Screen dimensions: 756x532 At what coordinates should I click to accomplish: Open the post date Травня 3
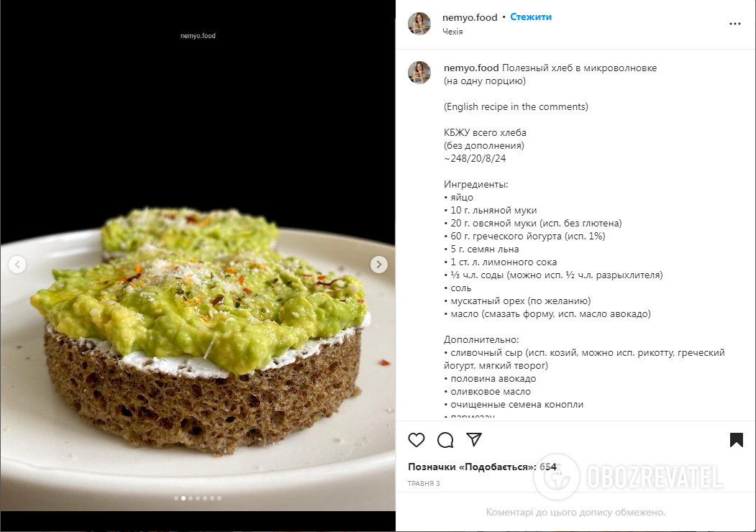coord(424,483)
